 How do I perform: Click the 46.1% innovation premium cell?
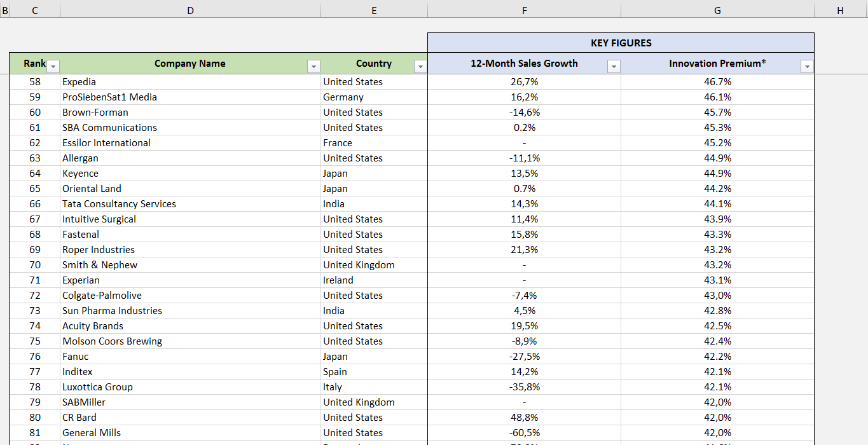click(x=717, y=97)
